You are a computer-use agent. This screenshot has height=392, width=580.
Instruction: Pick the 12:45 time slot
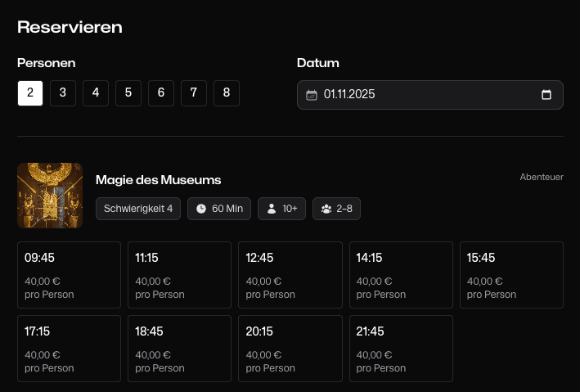[290, 275]
